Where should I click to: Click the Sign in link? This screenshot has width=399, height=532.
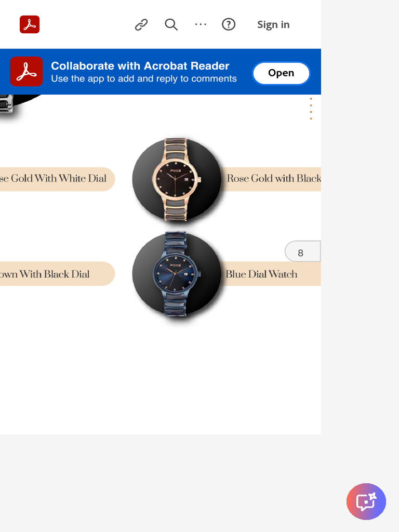pyautogui.click(x=273, y=25)
